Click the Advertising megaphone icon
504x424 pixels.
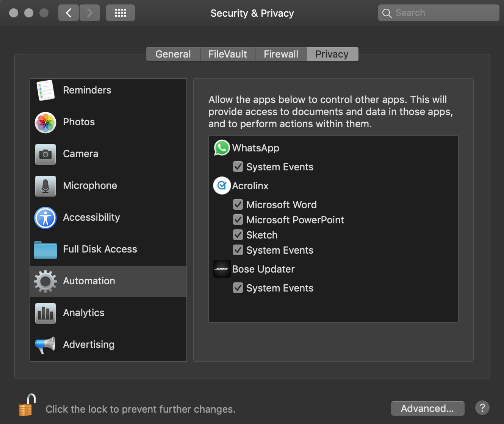45,345
